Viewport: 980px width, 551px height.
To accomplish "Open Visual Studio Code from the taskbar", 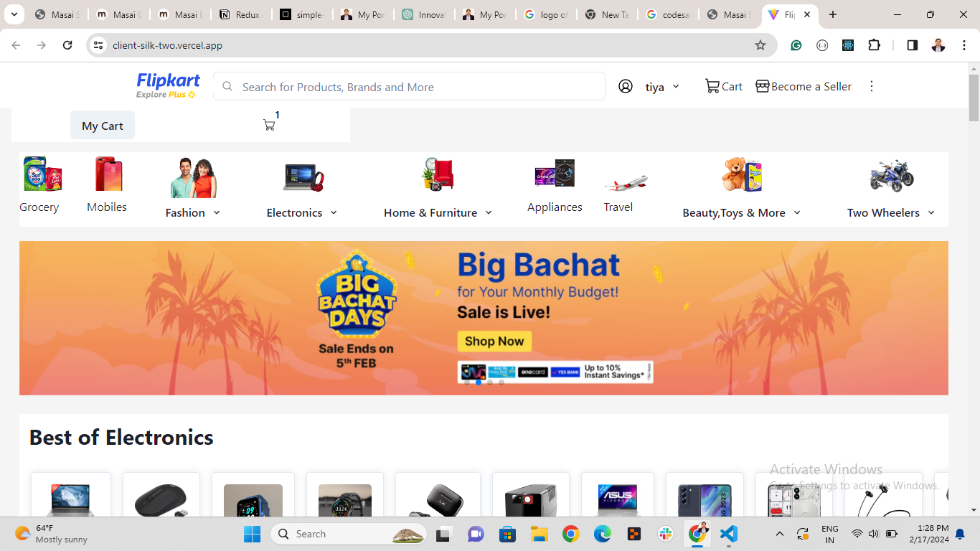I will (x=728, y=534).
